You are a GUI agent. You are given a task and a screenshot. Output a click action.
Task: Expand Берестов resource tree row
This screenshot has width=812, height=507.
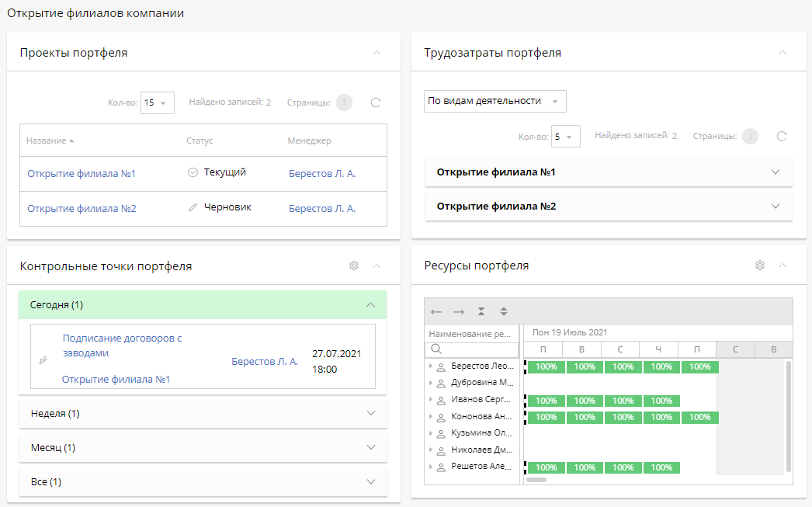pos(431,366)
